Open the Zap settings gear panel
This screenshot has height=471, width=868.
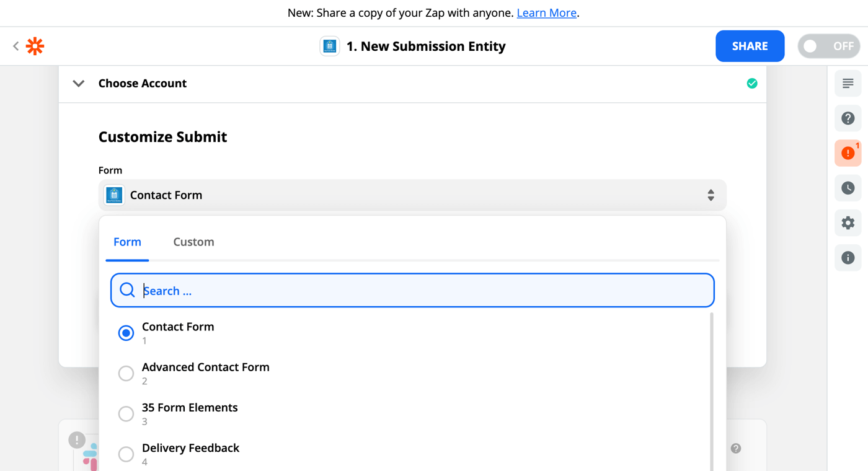point(848,222)
